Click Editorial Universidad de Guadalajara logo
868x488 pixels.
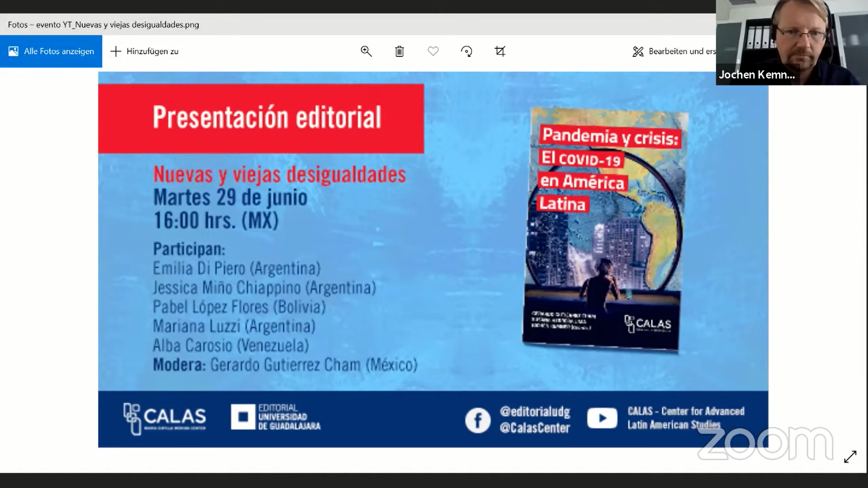(275, 417)
